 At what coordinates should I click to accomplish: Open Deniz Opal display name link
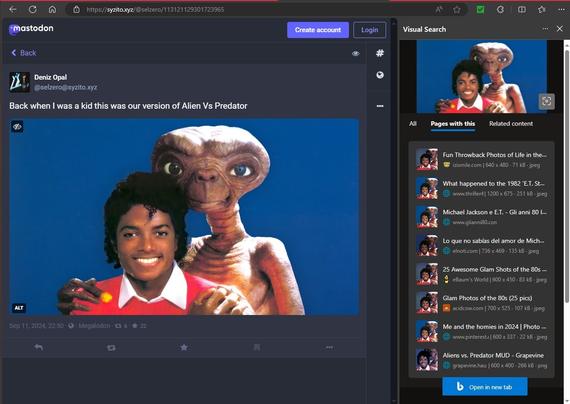point(51,77)
